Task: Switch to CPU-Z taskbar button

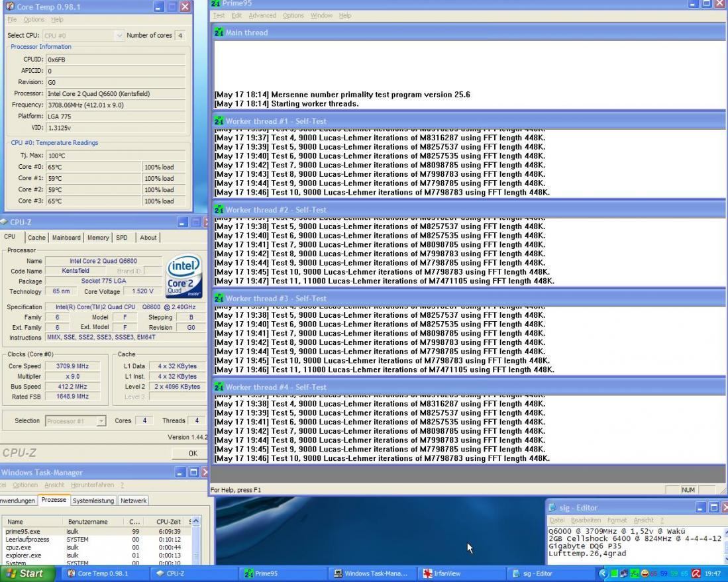Action: click(x=194, y=573)
